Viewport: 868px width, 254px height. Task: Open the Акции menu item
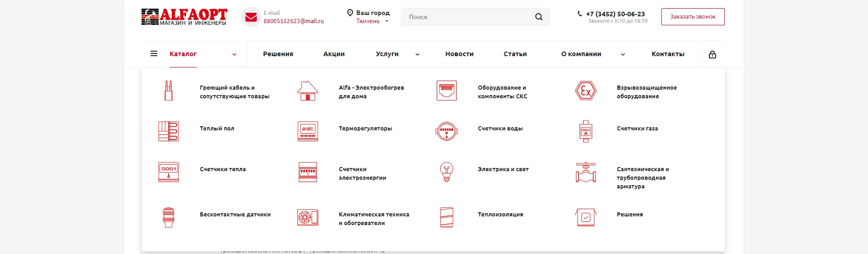click(x=334, y=54)
